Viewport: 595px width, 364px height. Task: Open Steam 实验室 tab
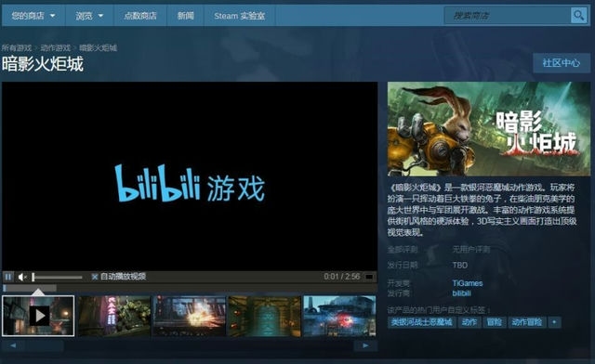pos(240,16)
